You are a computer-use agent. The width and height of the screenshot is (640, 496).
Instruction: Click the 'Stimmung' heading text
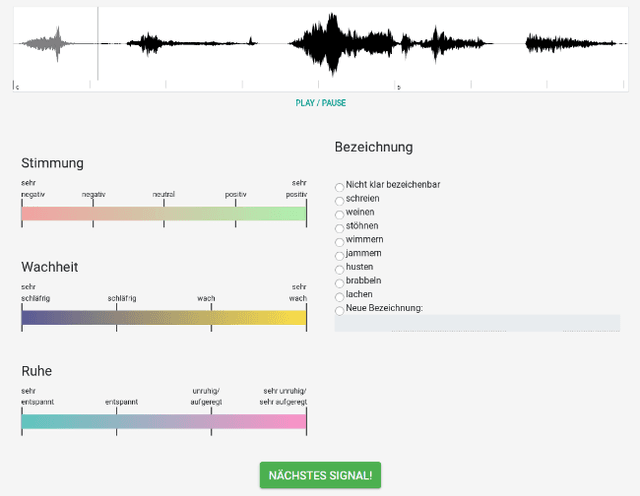52,163
